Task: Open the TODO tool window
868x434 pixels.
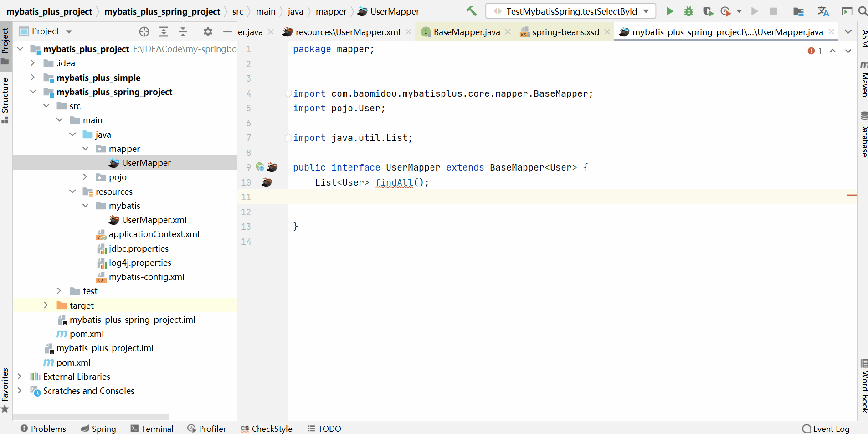Action: point(324,429)
